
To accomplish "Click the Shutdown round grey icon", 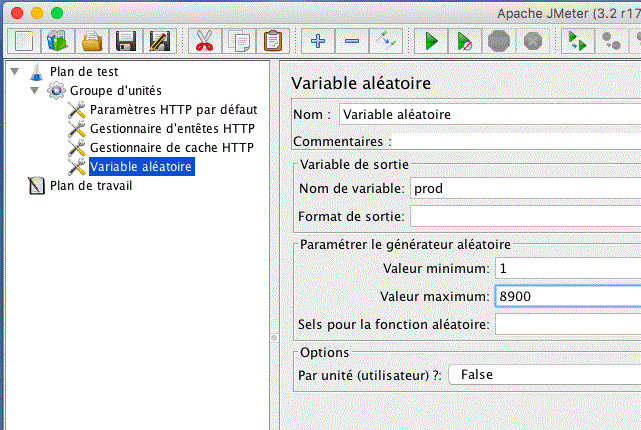I will pos(533,41).
